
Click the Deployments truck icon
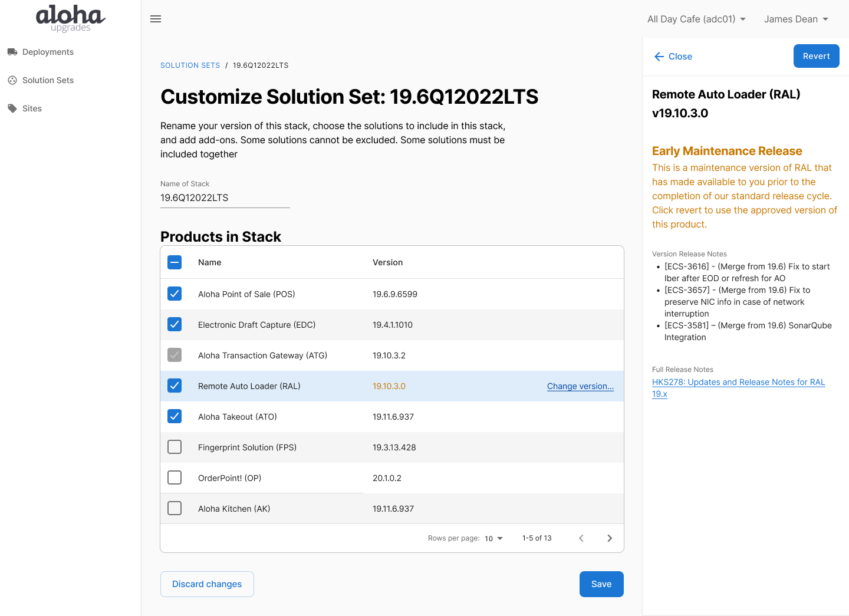point(12,52)
